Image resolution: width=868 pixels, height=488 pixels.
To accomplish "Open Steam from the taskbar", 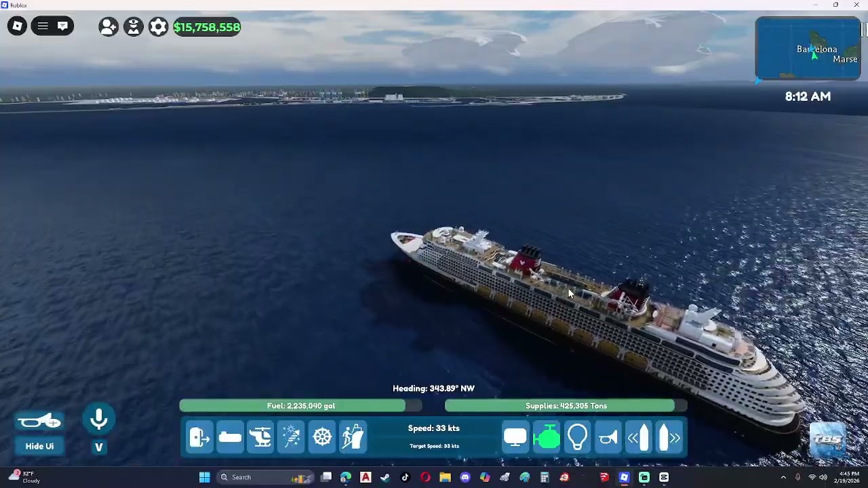I will (385, 477).
